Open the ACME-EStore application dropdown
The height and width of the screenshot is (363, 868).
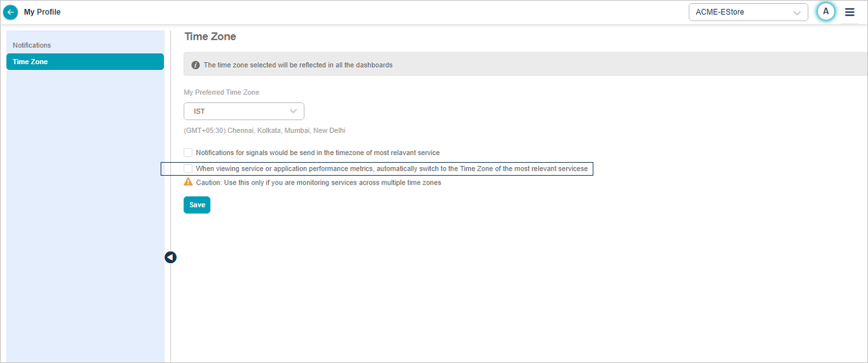pyautogui.click(x=748, y=12)
